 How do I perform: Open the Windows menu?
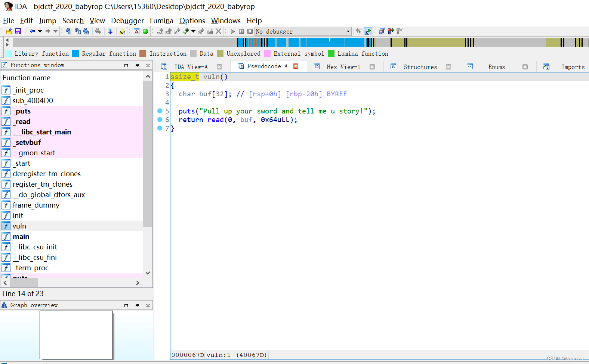coord(226,21)
